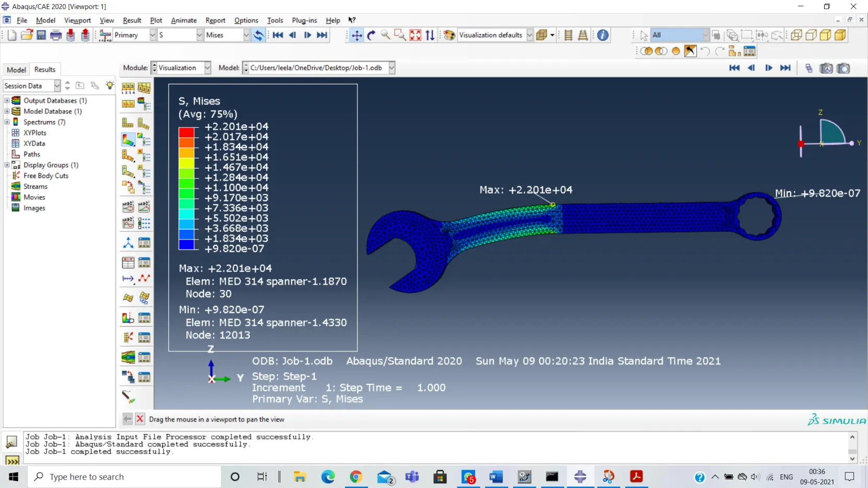Open the Create XY Data tool
Viewport: 868px width, 488px height.
(128, 263)
